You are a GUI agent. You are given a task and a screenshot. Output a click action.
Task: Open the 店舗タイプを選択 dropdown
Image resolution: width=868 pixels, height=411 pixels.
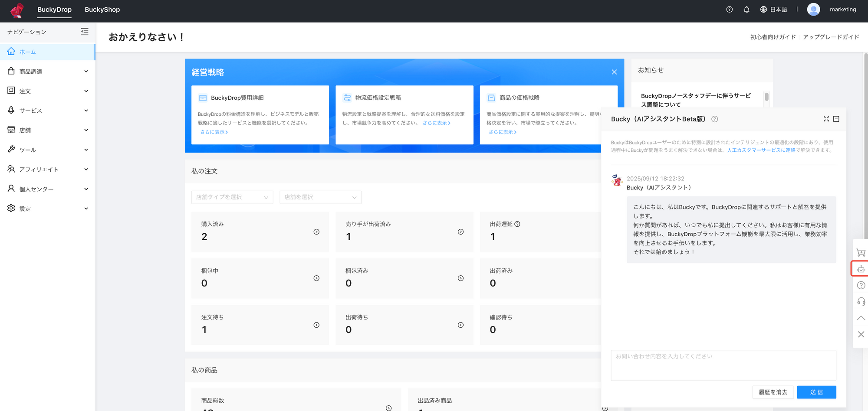(232, 197)
